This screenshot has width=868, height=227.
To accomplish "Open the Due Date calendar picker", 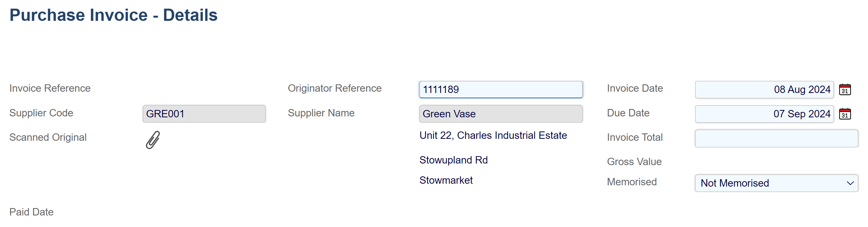I will [x=845, y=114].
